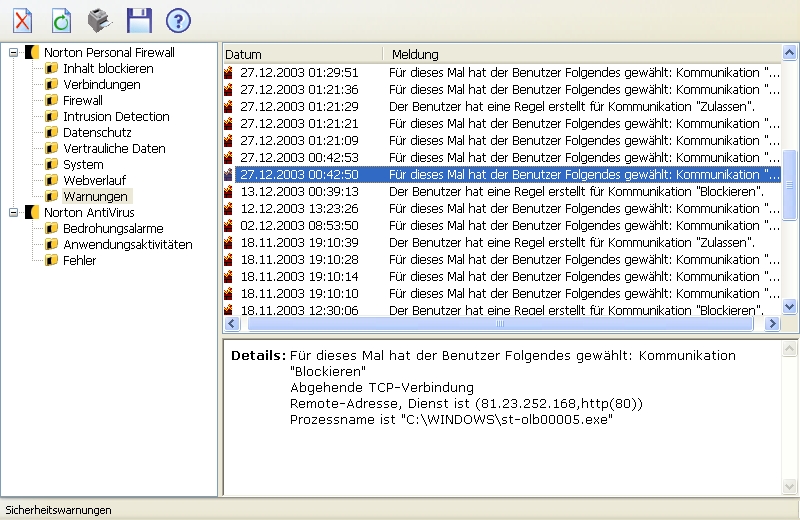
Task: Click the print toolbar icon
Action: pos(100,19)
